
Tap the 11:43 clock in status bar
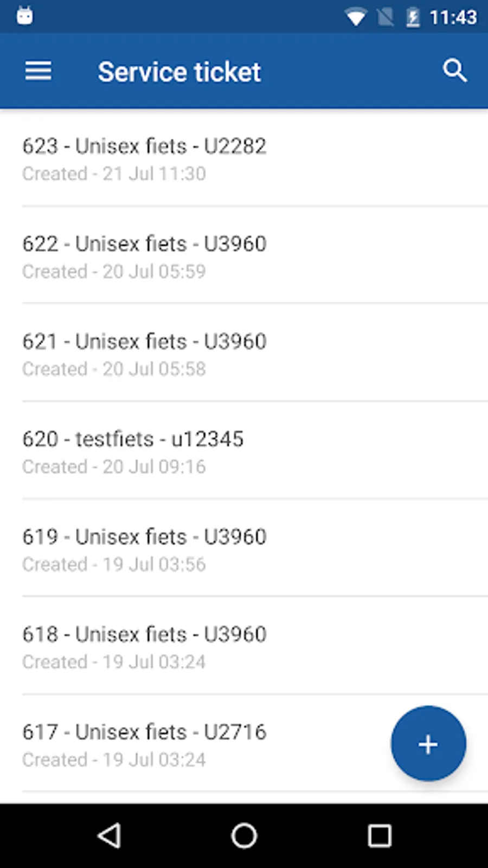tap(453, 17)
